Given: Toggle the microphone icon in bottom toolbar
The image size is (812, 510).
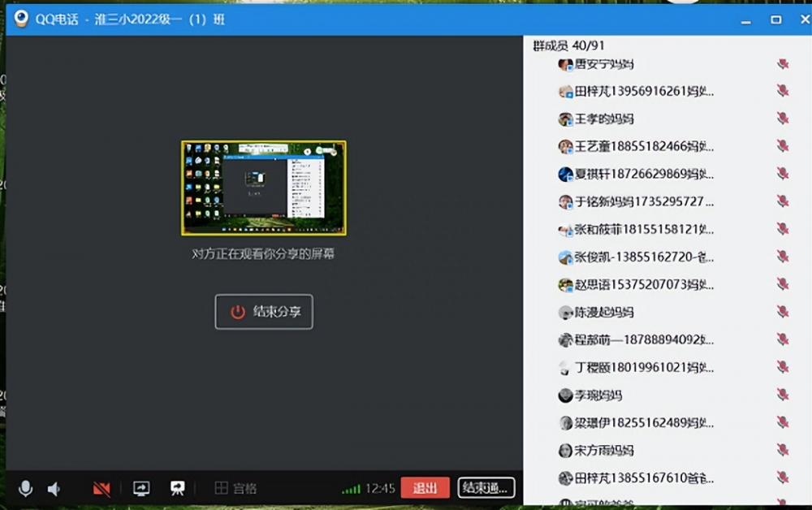Looking at the screenshot, I should 26,488.
